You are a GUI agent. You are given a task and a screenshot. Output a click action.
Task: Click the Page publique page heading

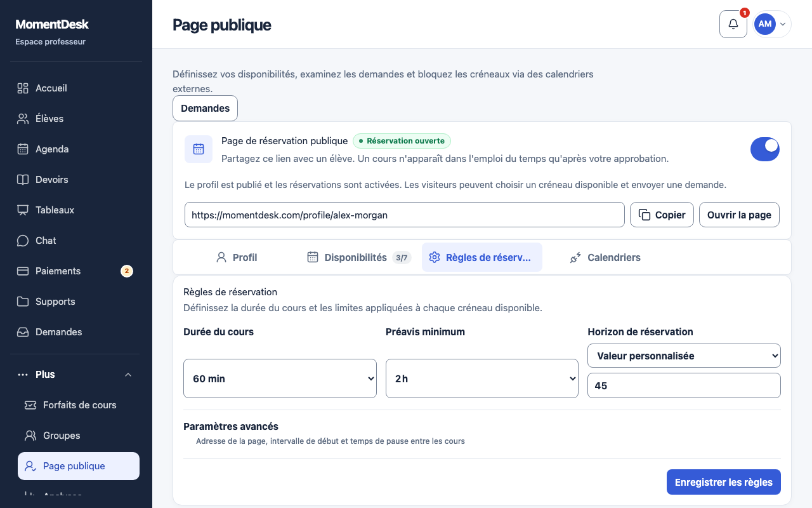pyautogui.click(x=222, y=25)
